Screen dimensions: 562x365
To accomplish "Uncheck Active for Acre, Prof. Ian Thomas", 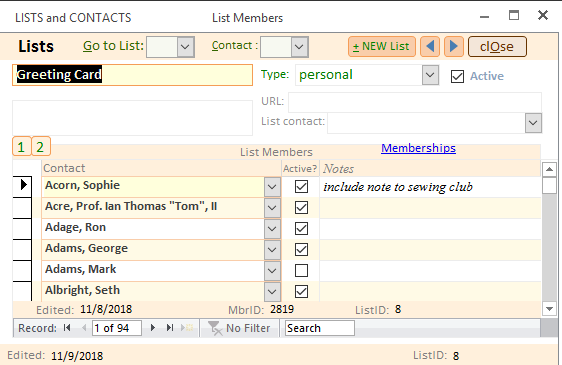I will point(301,207).
